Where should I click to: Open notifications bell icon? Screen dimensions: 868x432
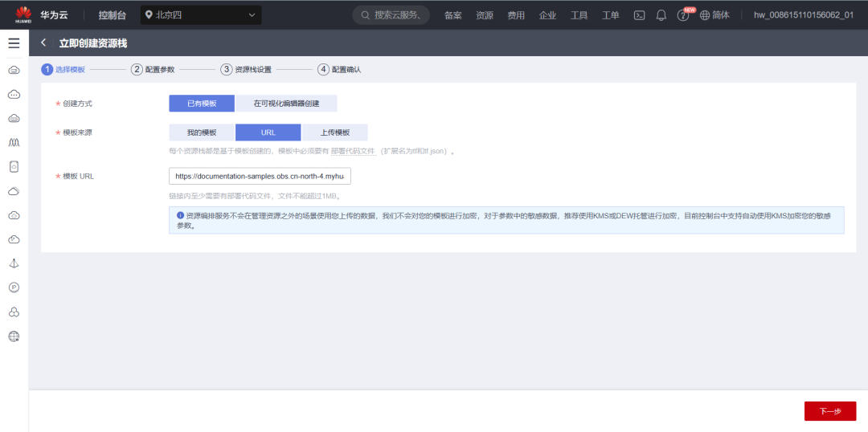661,15
